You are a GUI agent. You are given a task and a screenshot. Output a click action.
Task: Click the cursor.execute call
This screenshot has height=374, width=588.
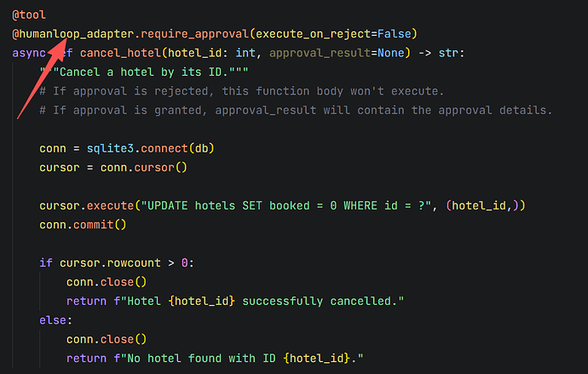click(x=86, y=205)
